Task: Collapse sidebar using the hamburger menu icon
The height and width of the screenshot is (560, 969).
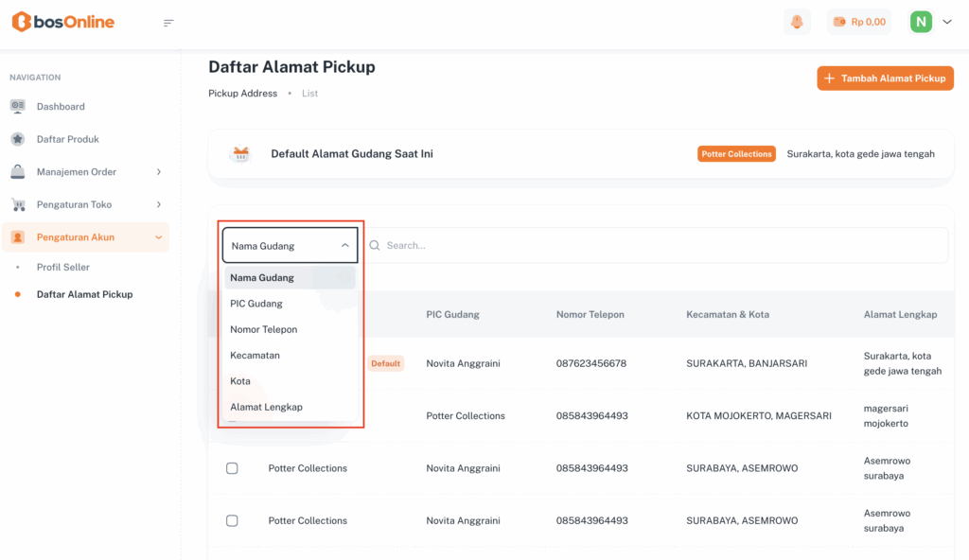Action: pyautogui.click(x=168, y=23)
